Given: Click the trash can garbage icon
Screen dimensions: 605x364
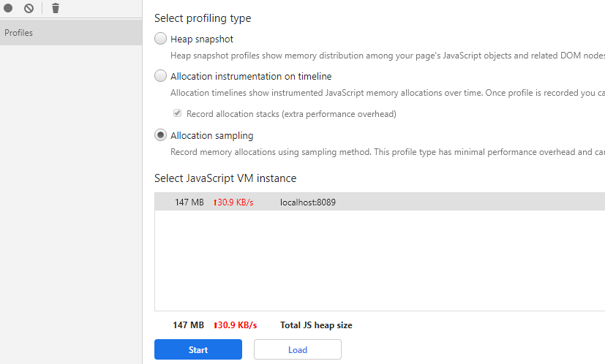Looking at the screenshot, I should point(56,9).
